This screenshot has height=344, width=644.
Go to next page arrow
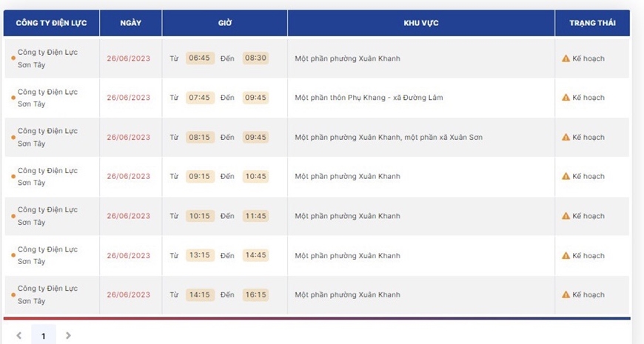coord(68,335)
